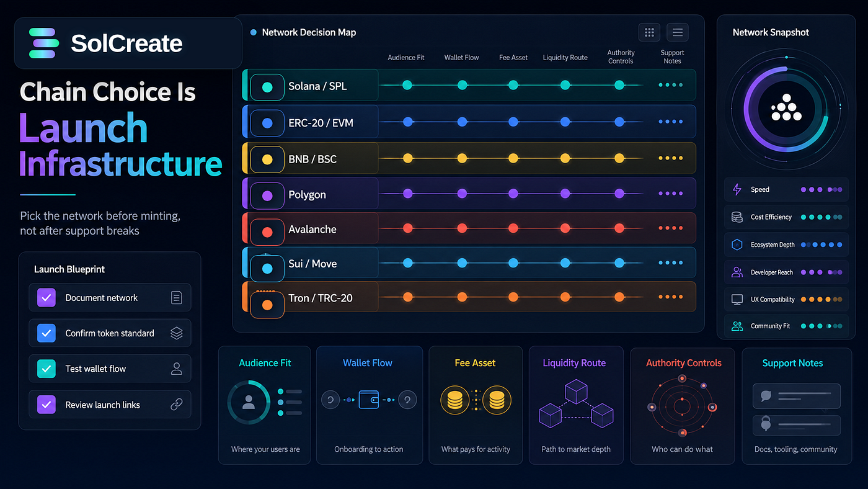Toggle the Document network checkbox
This screenshot has height=489, width=868.
46,298
